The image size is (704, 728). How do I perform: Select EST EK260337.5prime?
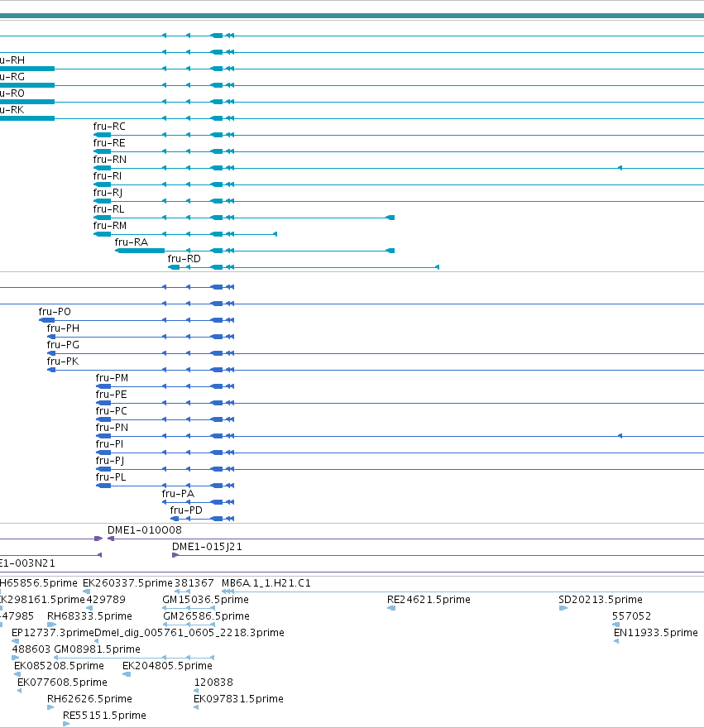pyautogui.click(x=127, y=583)
